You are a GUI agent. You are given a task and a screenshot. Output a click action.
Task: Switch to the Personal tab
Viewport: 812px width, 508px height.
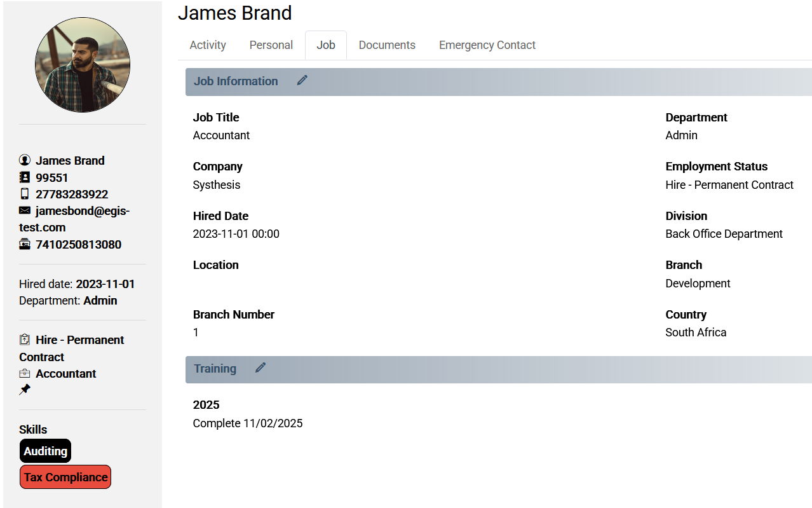[271, 45]
